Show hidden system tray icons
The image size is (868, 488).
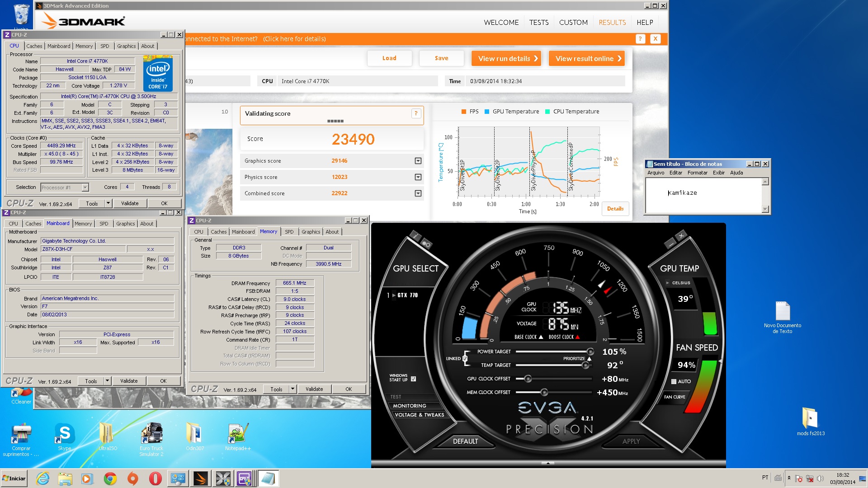coord(789,478)
